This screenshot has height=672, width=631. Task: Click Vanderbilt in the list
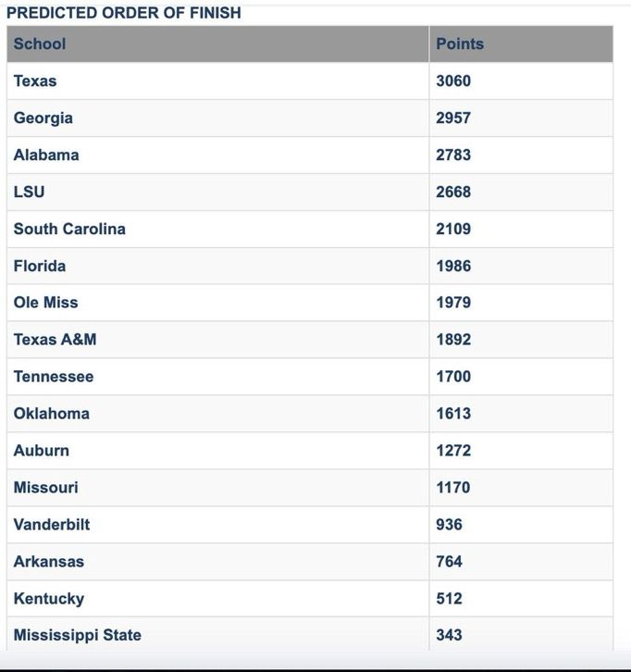click(52, 525)
